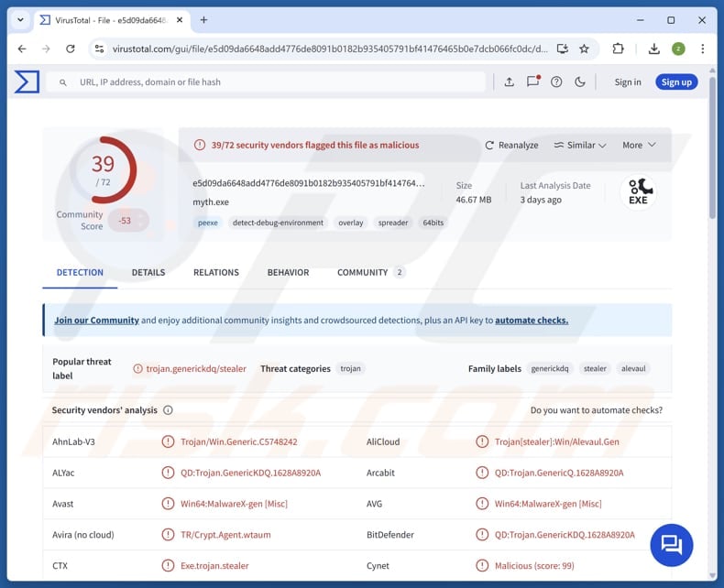Image resolution: width=724 pixels, height=588 pixels.
Task: Open a new browser tab
Action: coord(203,20)
